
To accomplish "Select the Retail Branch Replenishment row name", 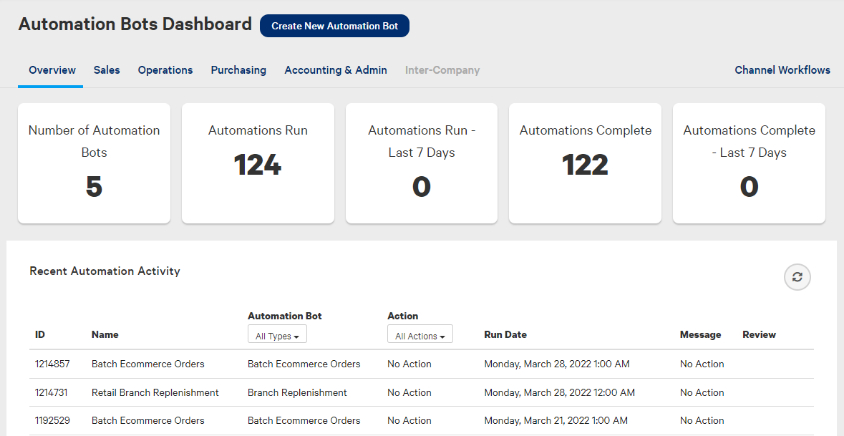I will [155, 393].
